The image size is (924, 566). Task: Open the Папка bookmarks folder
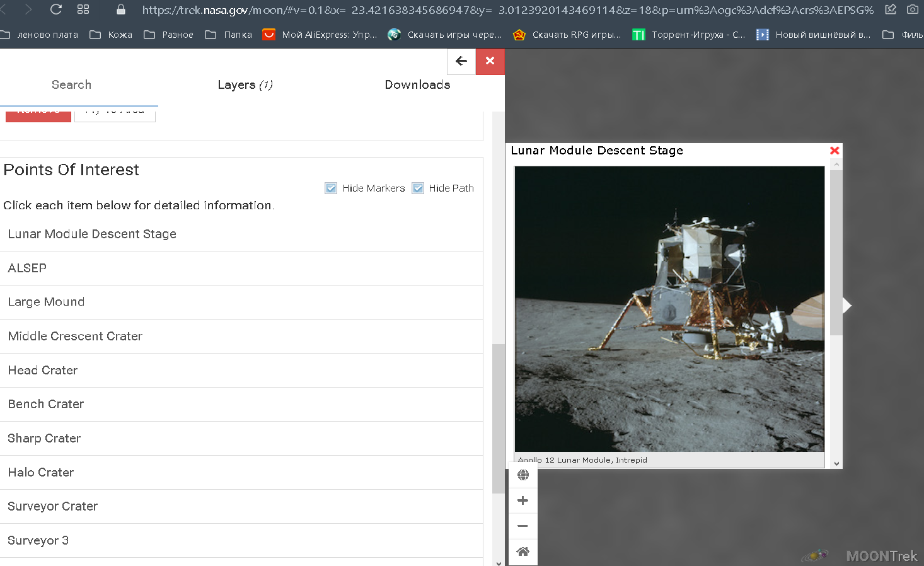[228, 35]
